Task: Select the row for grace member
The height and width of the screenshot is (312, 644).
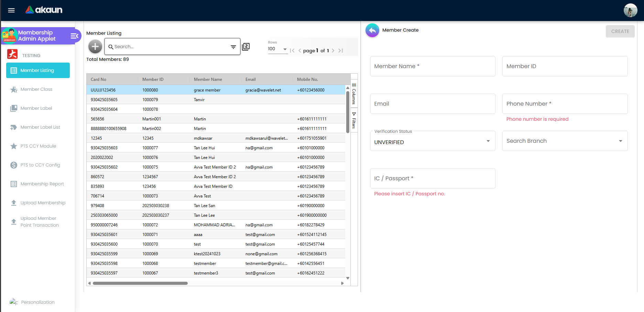Action: 216,90
